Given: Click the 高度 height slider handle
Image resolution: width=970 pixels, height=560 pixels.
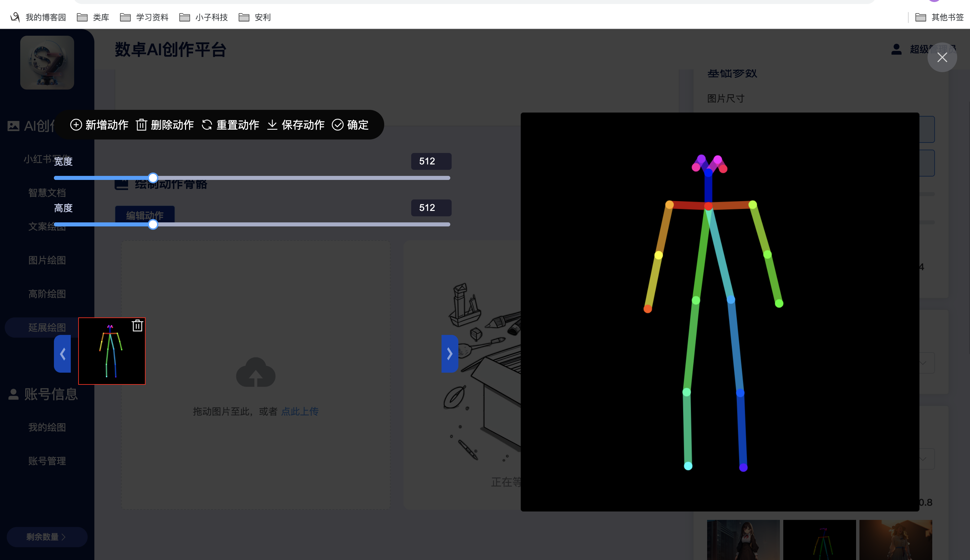Looking at the screenshot, I should (x=153, y=224).
